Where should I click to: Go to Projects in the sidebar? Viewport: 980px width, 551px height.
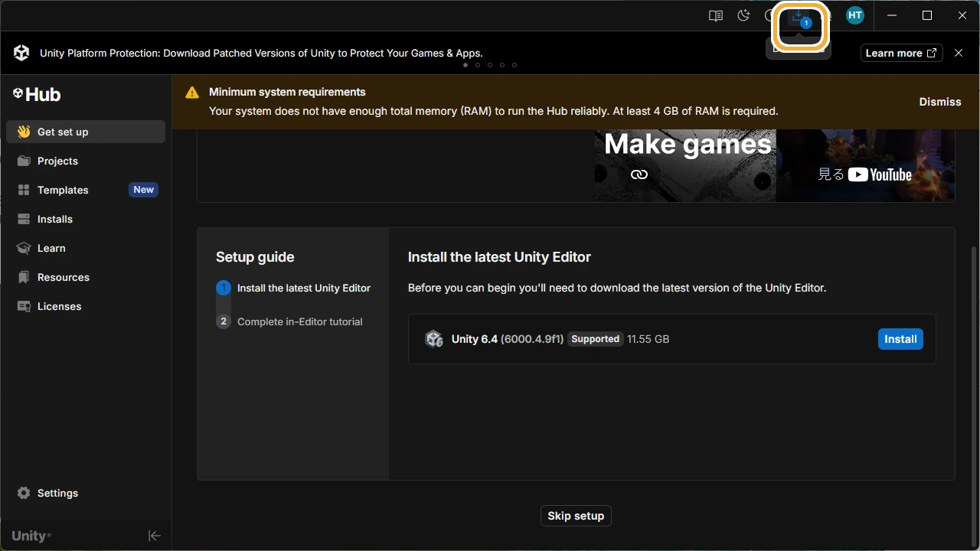pos(86,161)
